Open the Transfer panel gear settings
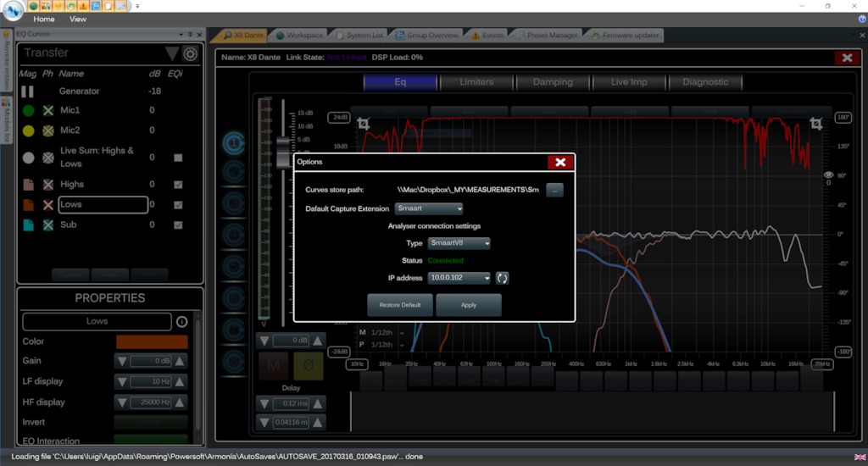The width and height of the screenshot is (868, 466). click(191, 53)
